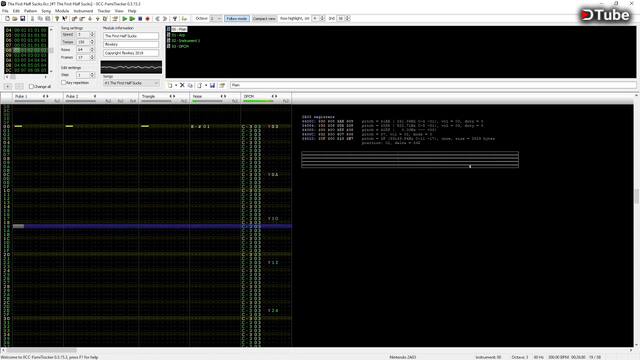Expand the Songs combo box
Screen dimensions: 640x360
pyautogui.click(x=131, y=83)
